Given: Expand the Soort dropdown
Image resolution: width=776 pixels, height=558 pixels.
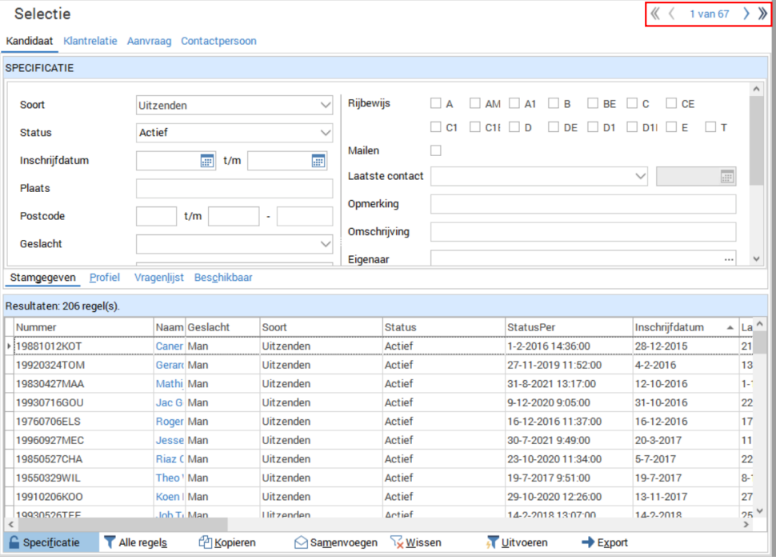Looking at the screenshot, I should pos(325,105).
